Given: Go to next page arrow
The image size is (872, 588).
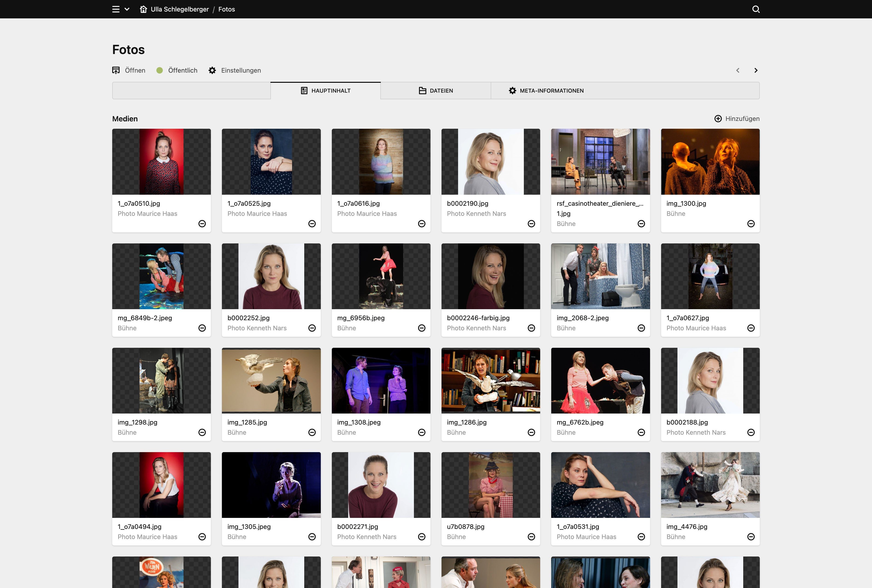Looking at the screenshot, I should pos(756,71).
